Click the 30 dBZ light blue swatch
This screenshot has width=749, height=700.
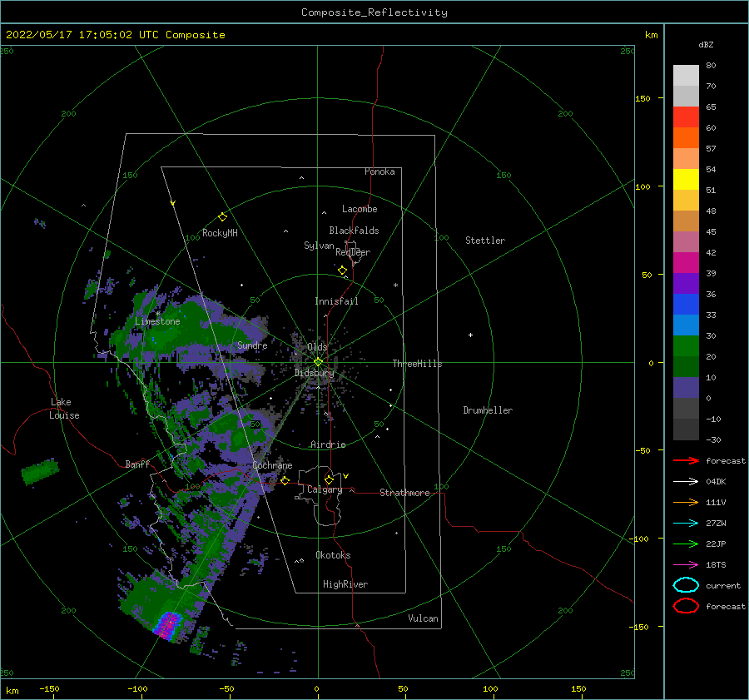(686, 325)
